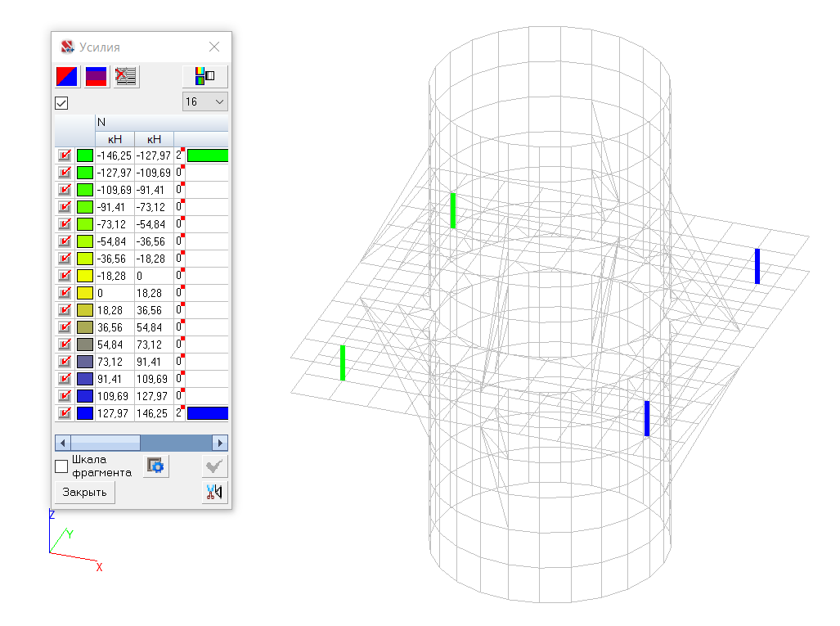The width and height of the screenshot is (840, 626).
Task: Uncheck the 127,97 to 146,25 range row
Action: point(65,413)
